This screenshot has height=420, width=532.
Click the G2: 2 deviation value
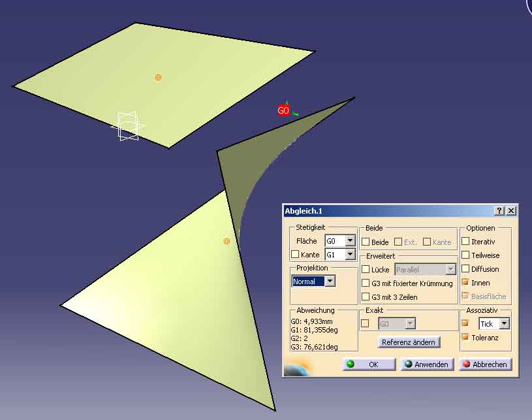299,338
